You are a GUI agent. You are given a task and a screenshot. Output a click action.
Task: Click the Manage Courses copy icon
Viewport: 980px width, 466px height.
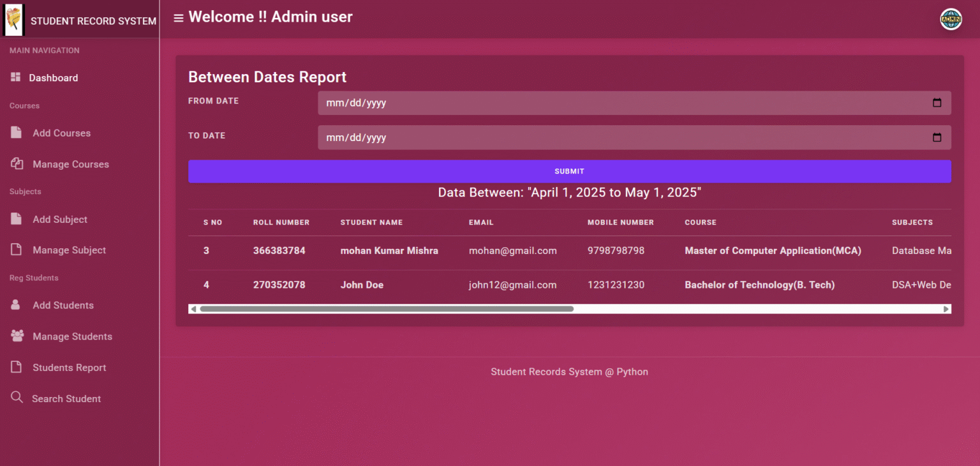pyautogui.click(x=17, y=164)
